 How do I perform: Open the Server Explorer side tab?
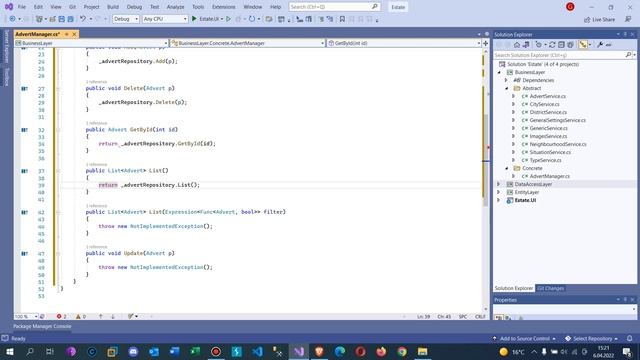(7, 47)
